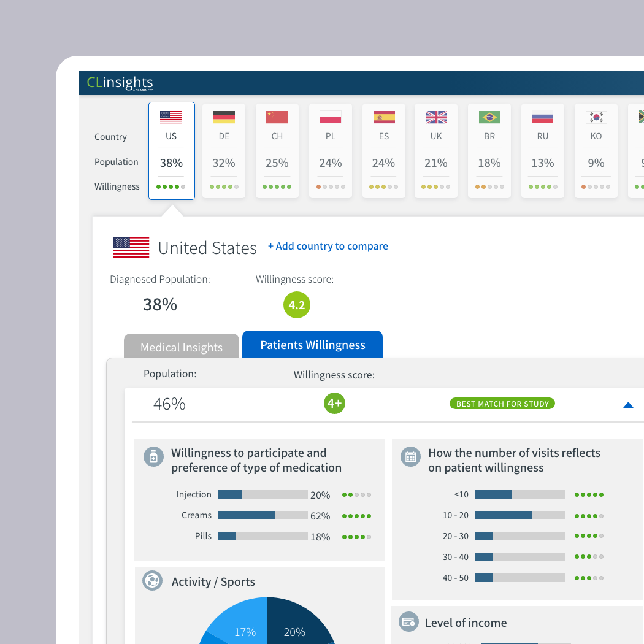This screenshot has width=644, height=644.
Task: Click the Creams rating dots
Action: click(x=356, y=516)
